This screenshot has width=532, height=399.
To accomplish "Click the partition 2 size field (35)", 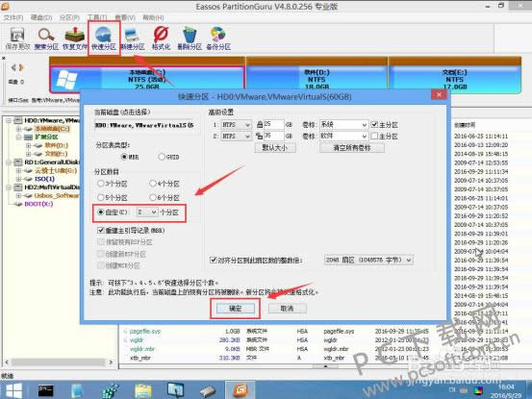I will [273, 136].
